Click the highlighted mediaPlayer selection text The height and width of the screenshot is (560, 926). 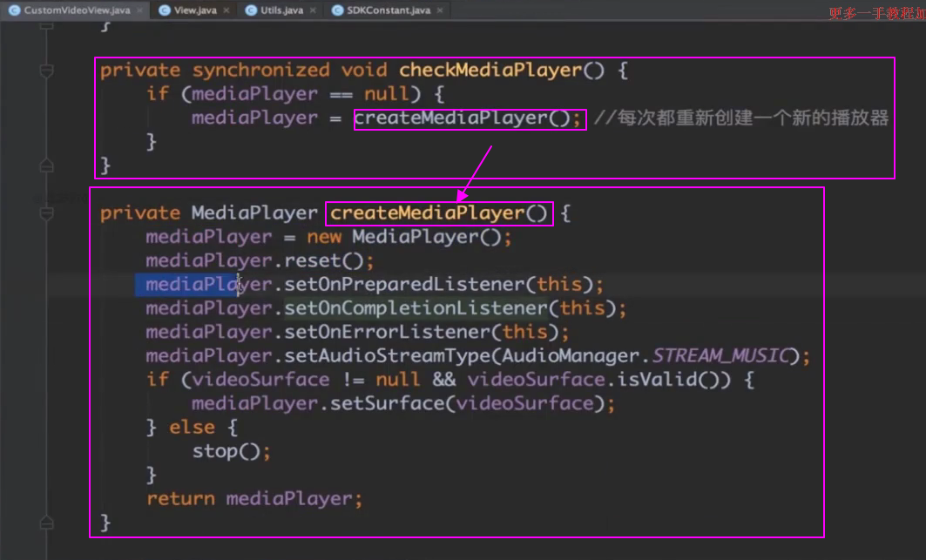click(185, 285)
